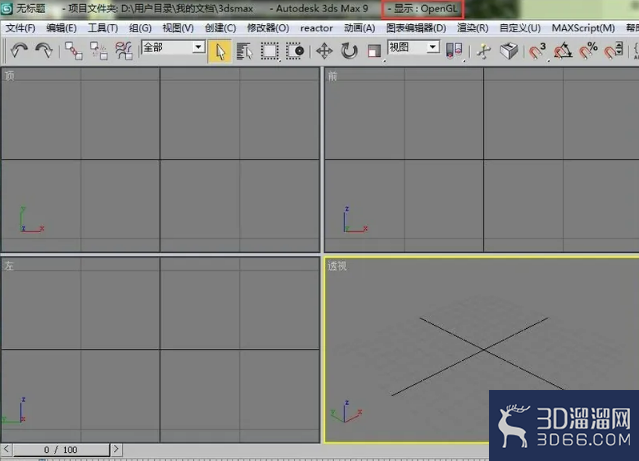This screenshot has width=639, height=461.
Task: Open Select by Name list icon
Action: pyautogui.click(x=245, y=51)
